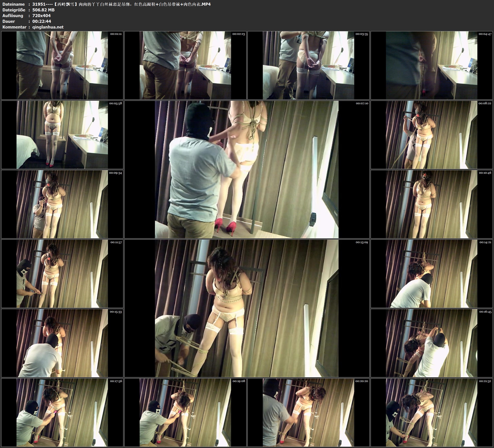
Task: Click the thumbnail at 00:19:08
Action: point(185,412)
